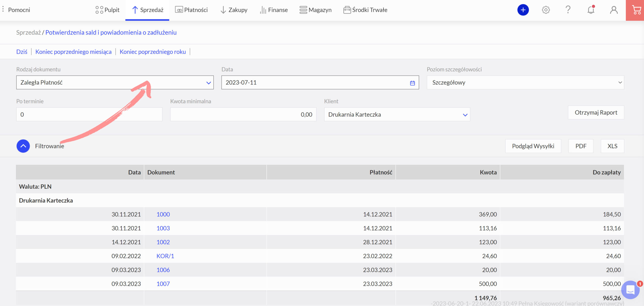Open the Sprzedaż menu

tap(147, 10)
